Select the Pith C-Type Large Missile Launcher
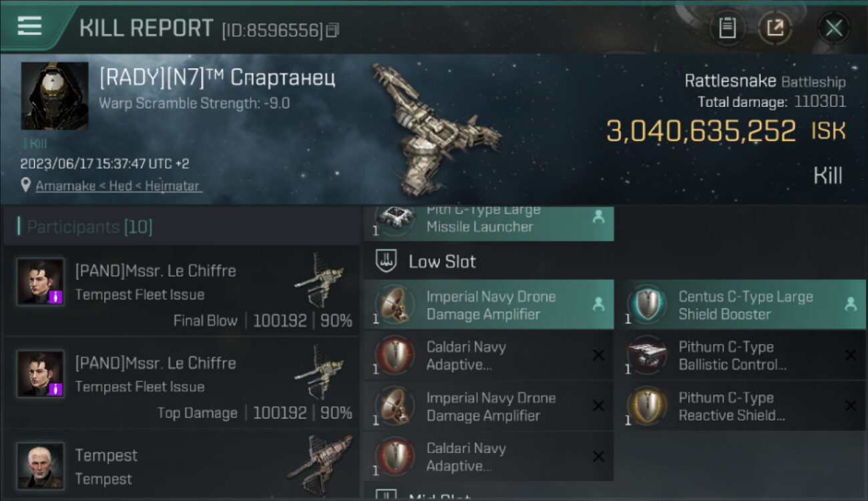868x501 pixels. (x=488, y=222)
